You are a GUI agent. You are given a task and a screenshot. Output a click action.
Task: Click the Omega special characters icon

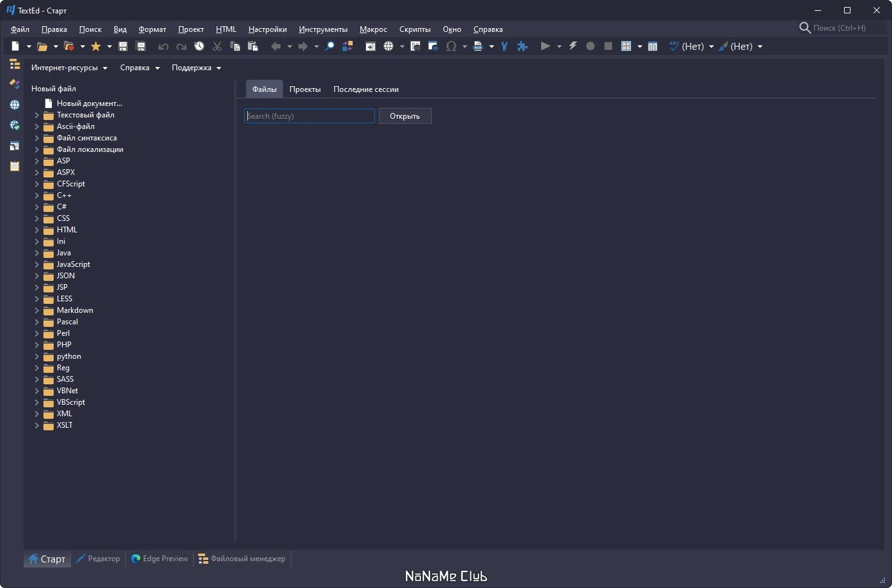coord(451,47)
